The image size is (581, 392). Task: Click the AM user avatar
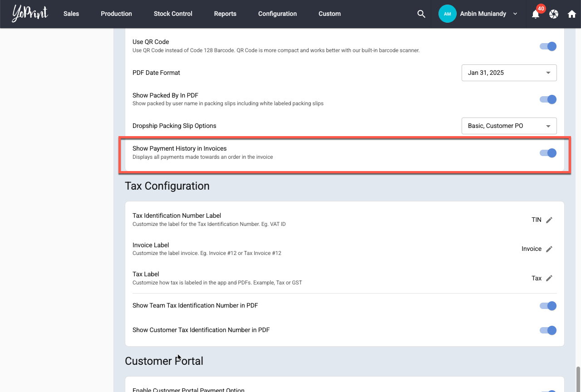click(447, 14)
